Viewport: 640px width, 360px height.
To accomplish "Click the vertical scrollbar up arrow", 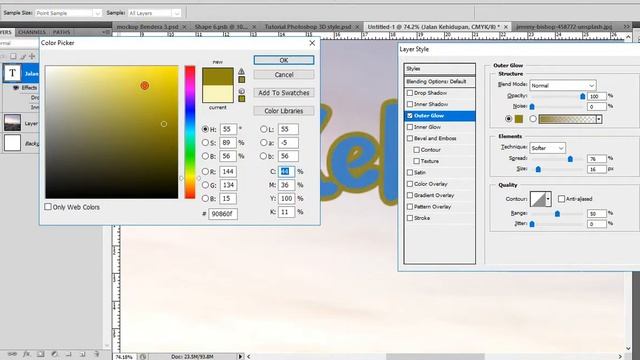I will (x=628, y=37).
